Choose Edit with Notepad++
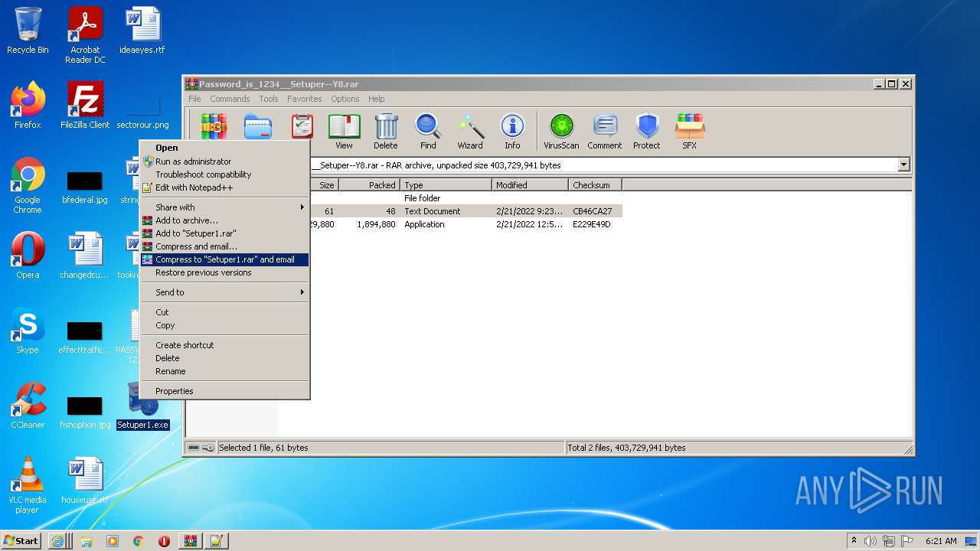This screenshot has width=980, height=551. pos(224,187)
